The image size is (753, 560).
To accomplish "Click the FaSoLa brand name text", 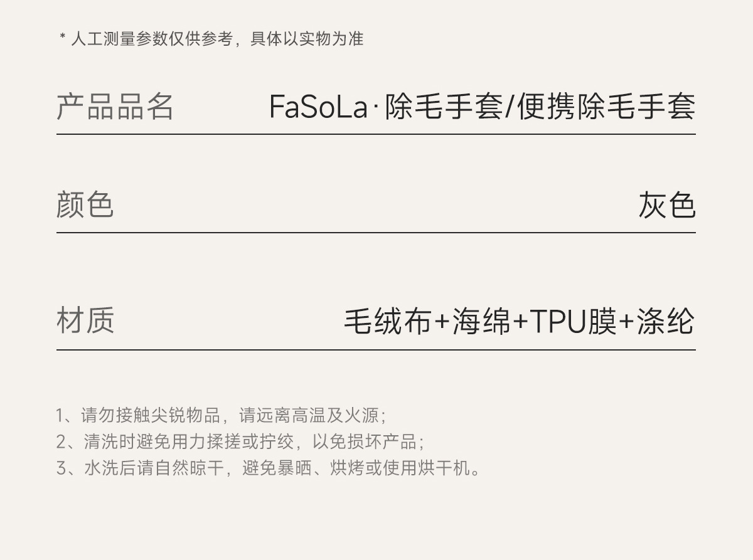I will [318, 106].
